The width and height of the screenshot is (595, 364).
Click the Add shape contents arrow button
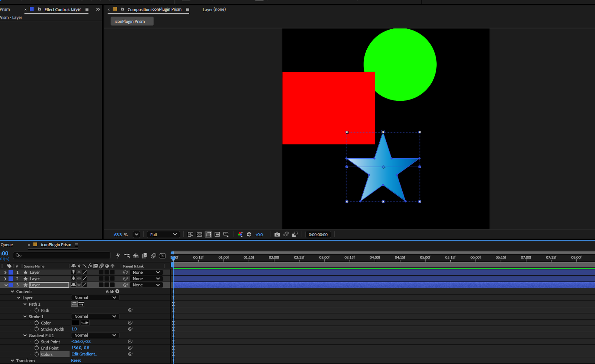[117, 292]
